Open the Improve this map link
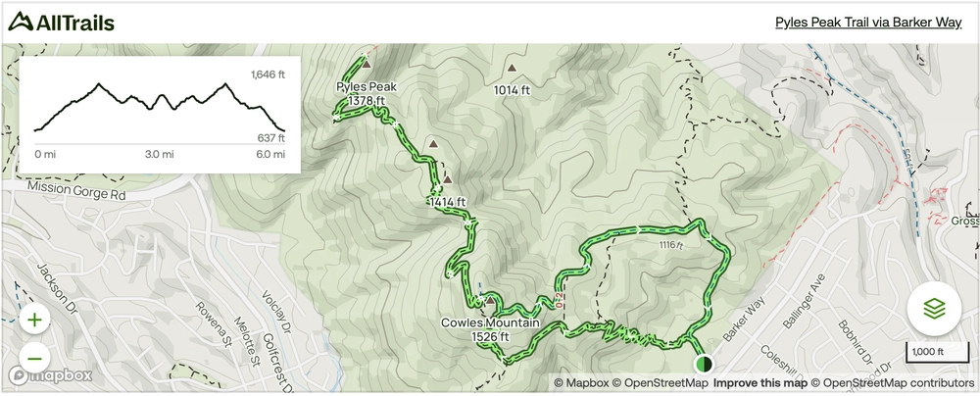This screenshot has height=396, width=980. pos(760,383)
